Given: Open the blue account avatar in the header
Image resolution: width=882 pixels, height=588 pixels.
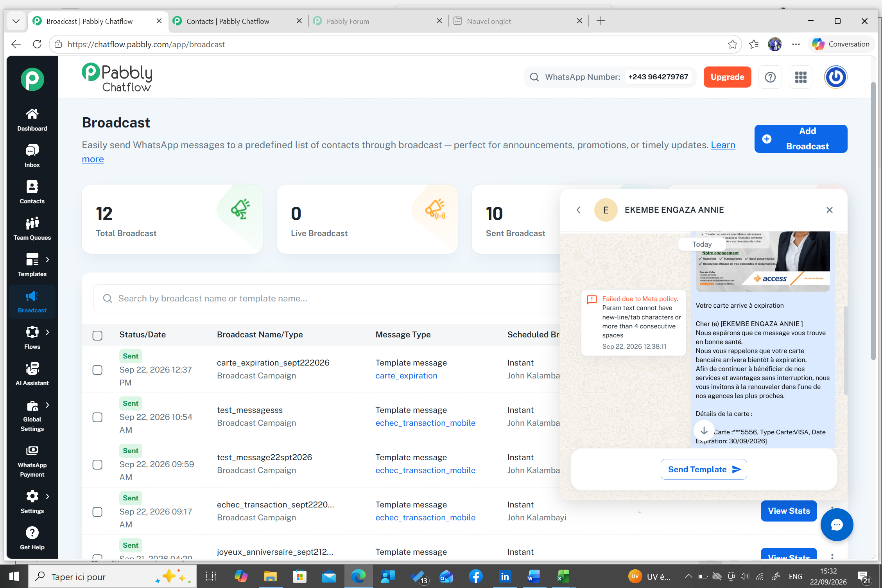Looking at the screenshot, I should pos(836,77).
